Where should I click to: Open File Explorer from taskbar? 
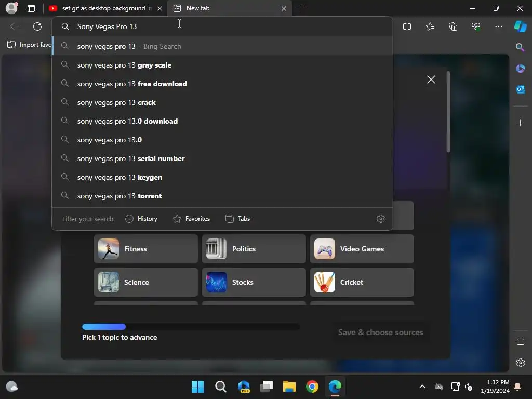point(289,387)
